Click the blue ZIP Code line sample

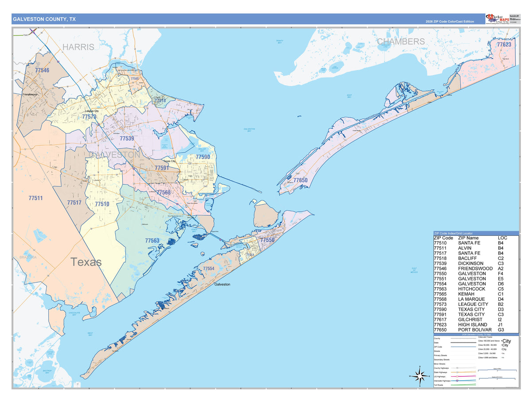pyautogui.click(x=463, y=347)
